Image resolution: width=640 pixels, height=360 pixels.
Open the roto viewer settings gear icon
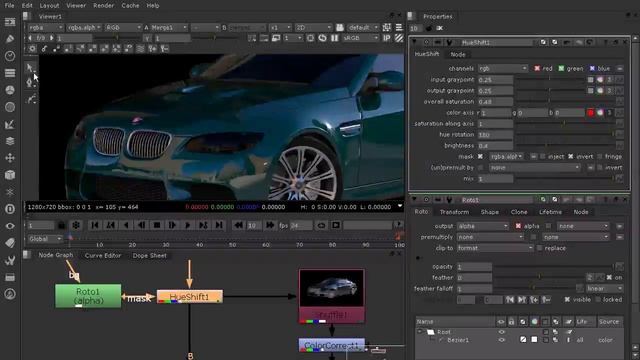tap(32, 49)
